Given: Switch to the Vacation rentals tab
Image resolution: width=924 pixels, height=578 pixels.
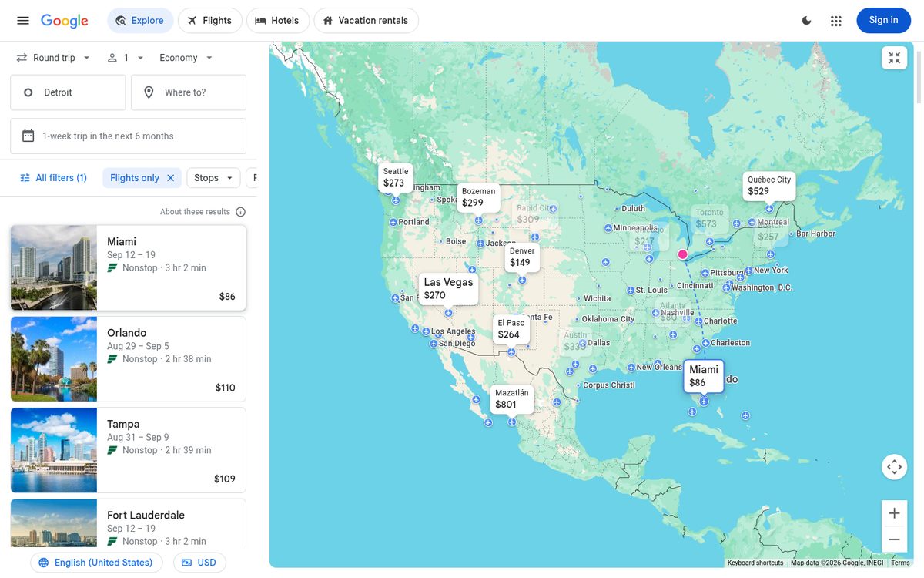Looking at the screenshot, I should pos(366,21).
